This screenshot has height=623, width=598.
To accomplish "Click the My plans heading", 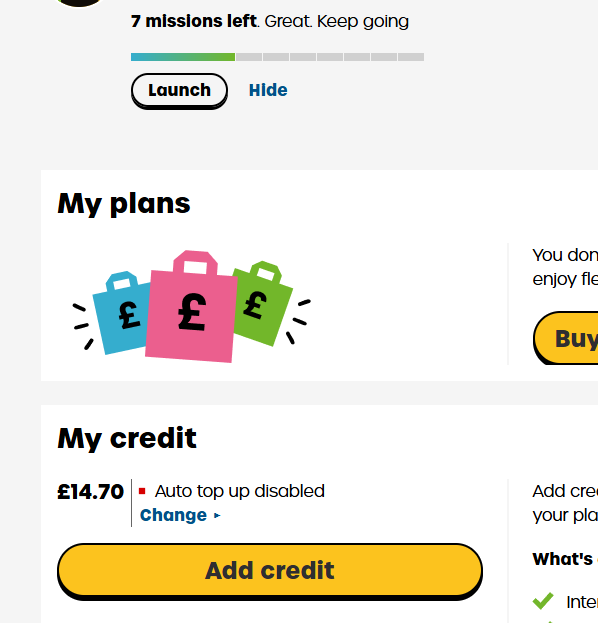I will (124, 204).
